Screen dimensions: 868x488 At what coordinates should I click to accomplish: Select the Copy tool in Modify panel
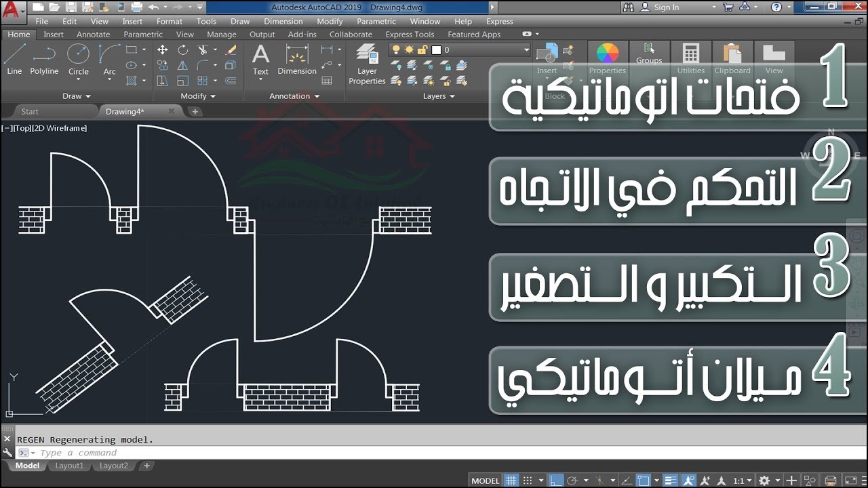click(163, 66)
